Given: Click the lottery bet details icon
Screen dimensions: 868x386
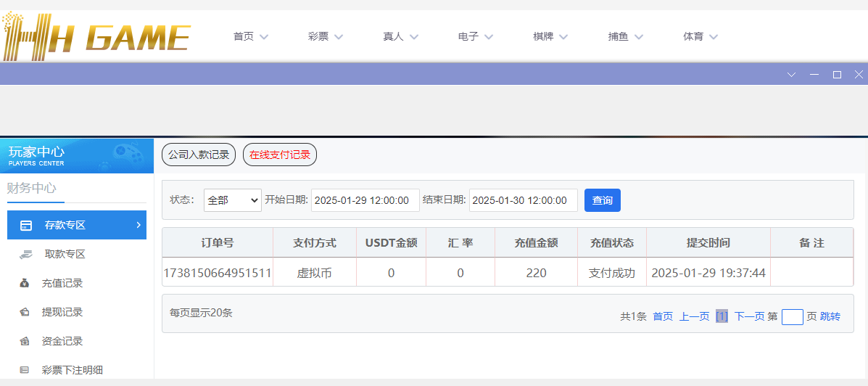Looking at the screenshot, I should [25, 370].
